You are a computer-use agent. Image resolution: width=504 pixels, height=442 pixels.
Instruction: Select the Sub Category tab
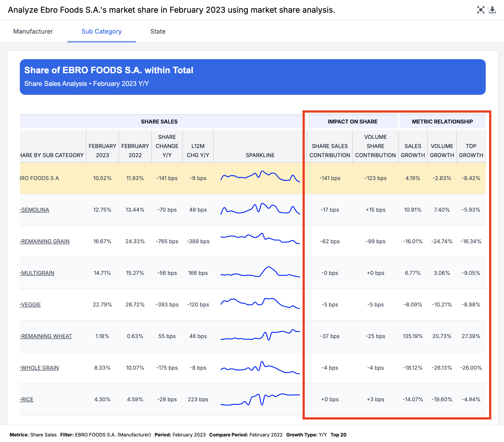(x=101, y=31)
